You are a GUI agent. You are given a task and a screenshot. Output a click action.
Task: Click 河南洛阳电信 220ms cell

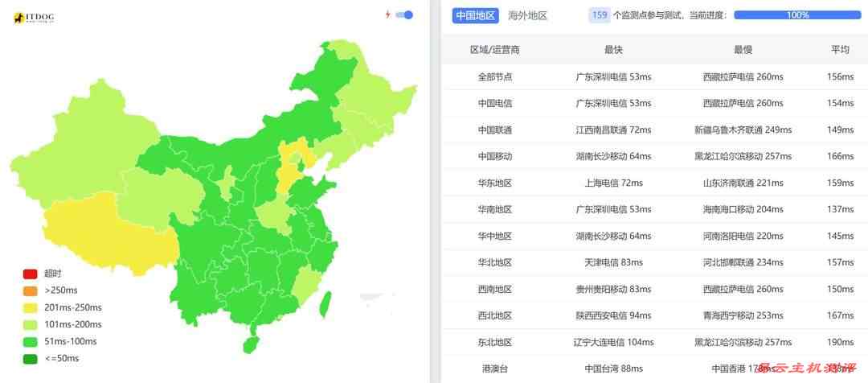click(x=743, y=236)
